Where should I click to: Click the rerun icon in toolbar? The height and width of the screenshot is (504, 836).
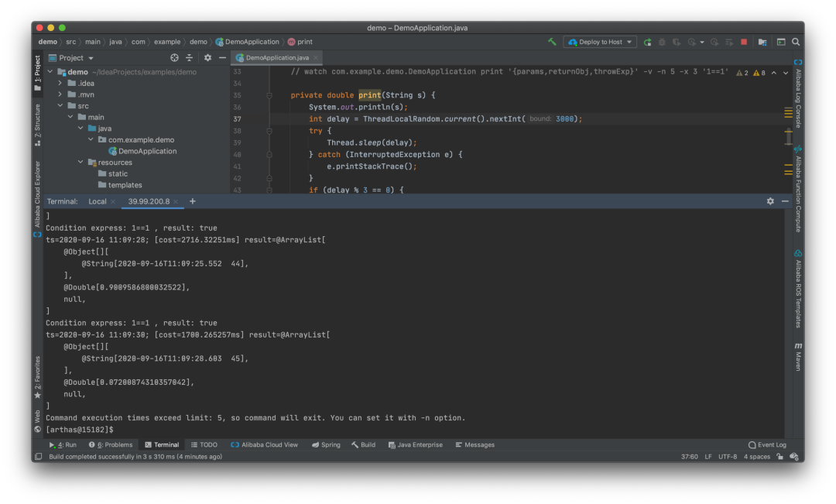(647, 42)
